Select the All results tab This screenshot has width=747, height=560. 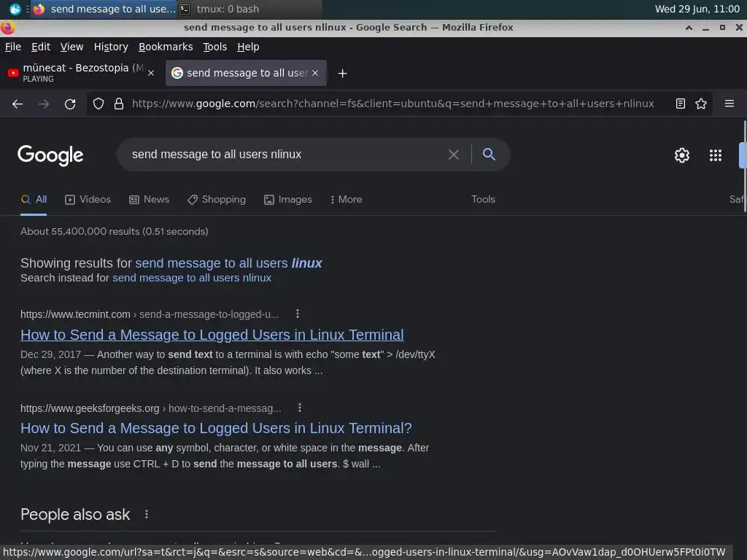pyautogui.click(x=34, y=200)
